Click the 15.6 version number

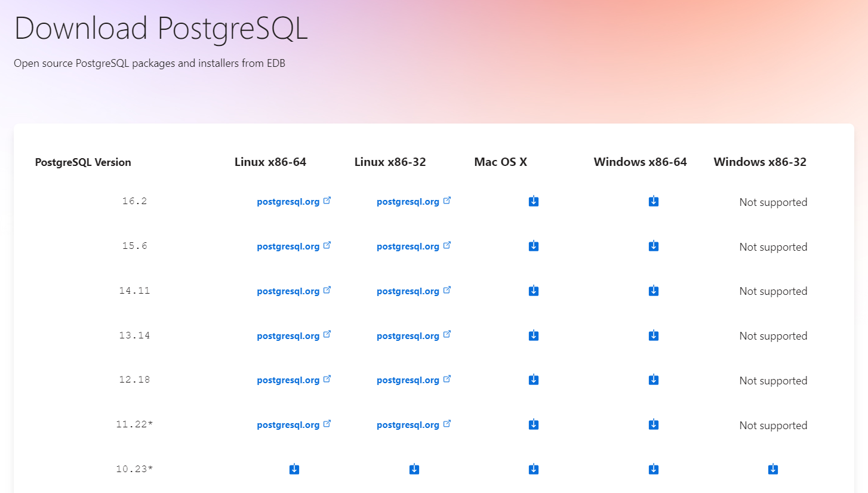(x=134, y=246)
